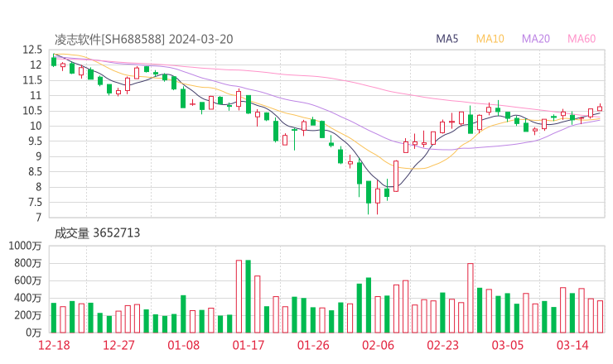Click the 7.5 price axis label
Image resolution: width=613 pixels, height=364 pixels.
[x=33, y=203]
